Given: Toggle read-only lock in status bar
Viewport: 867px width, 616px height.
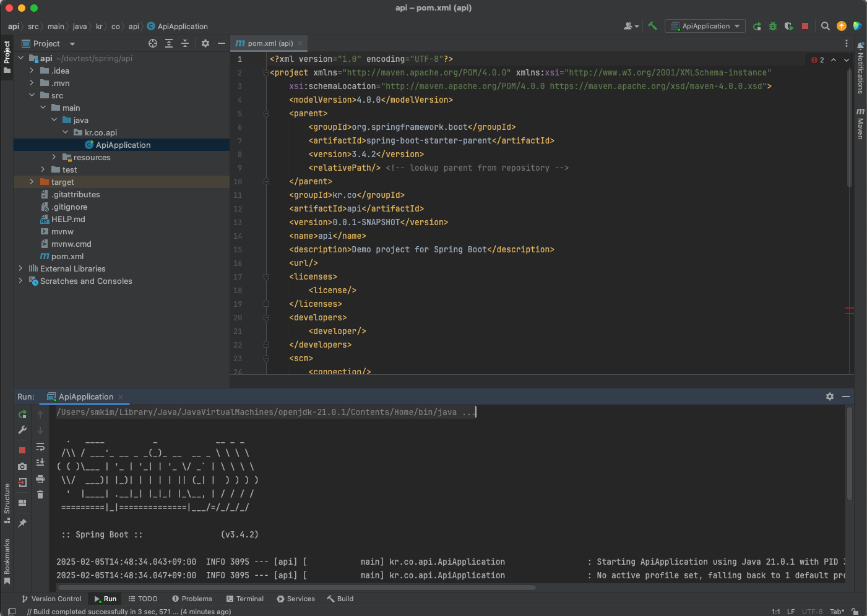Looking at the screenshot, I should (855, 611).
